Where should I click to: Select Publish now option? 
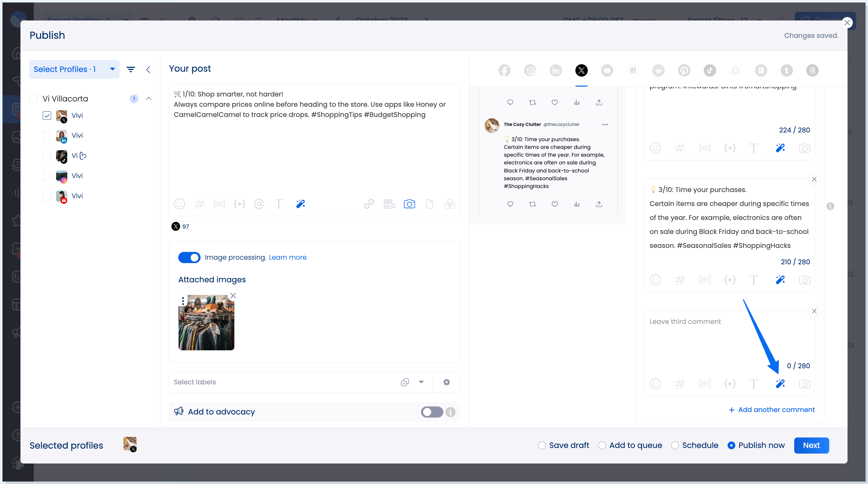731,445
